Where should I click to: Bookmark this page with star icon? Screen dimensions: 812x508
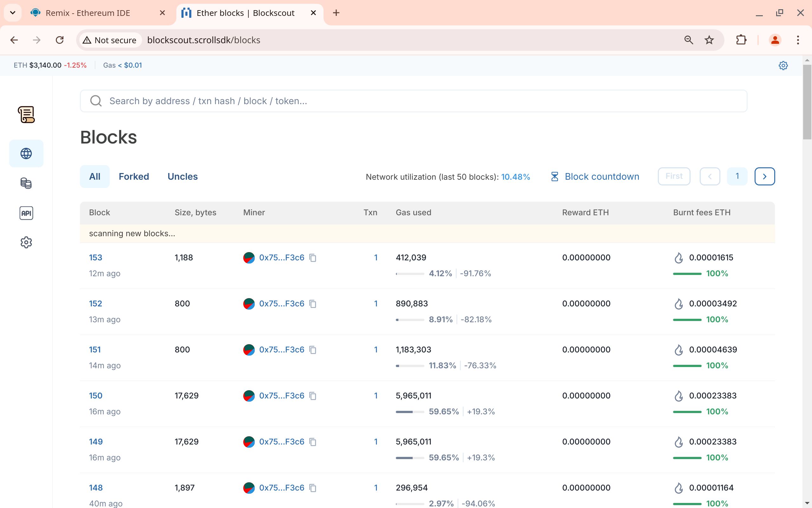[709, 40]
